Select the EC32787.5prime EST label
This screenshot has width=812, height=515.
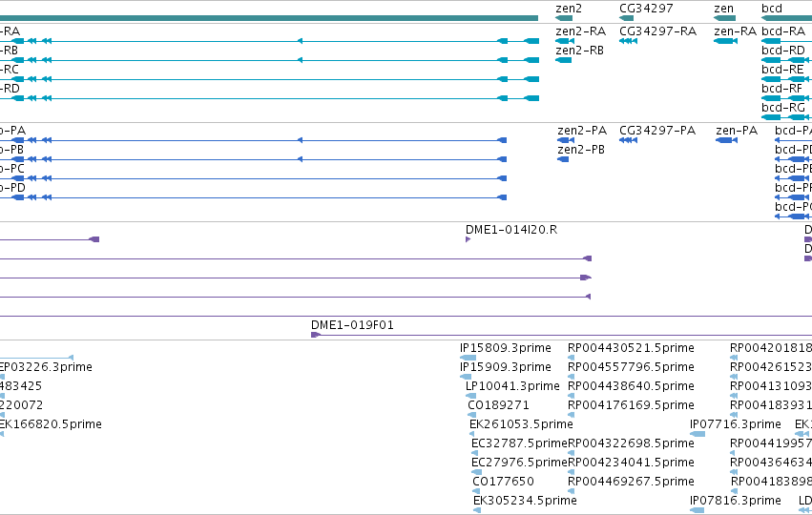tap(519, 443)
